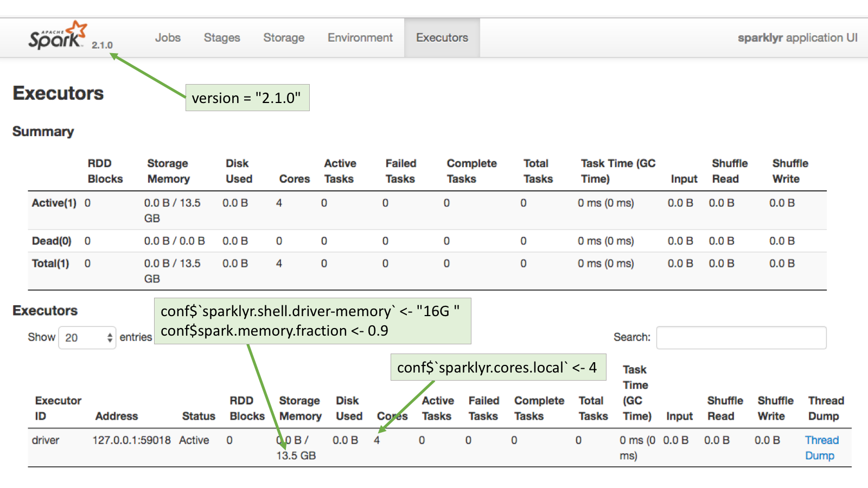Screen dimensions: 868x488
Task: Sort executors by Address column
Action: 117,416
